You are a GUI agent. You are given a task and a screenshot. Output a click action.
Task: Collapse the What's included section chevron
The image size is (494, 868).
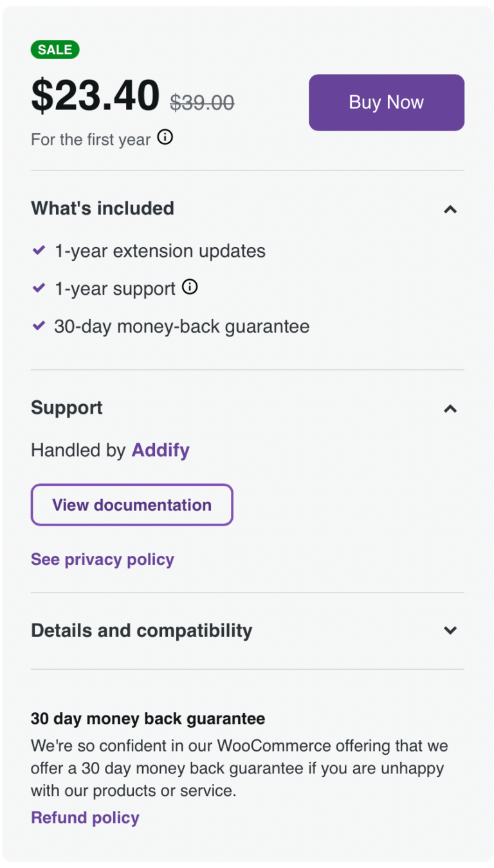point(450,209)
